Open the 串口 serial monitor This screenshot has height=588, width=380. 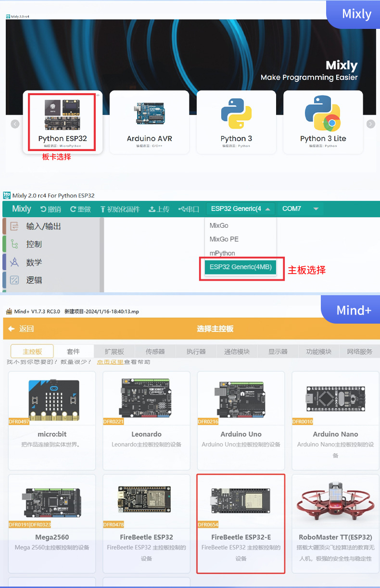[189, 209]
